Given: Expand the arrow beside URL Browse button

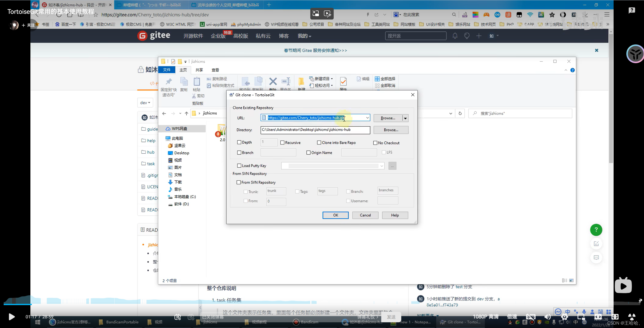Looking at the screenshot, I should pos(405,118).
